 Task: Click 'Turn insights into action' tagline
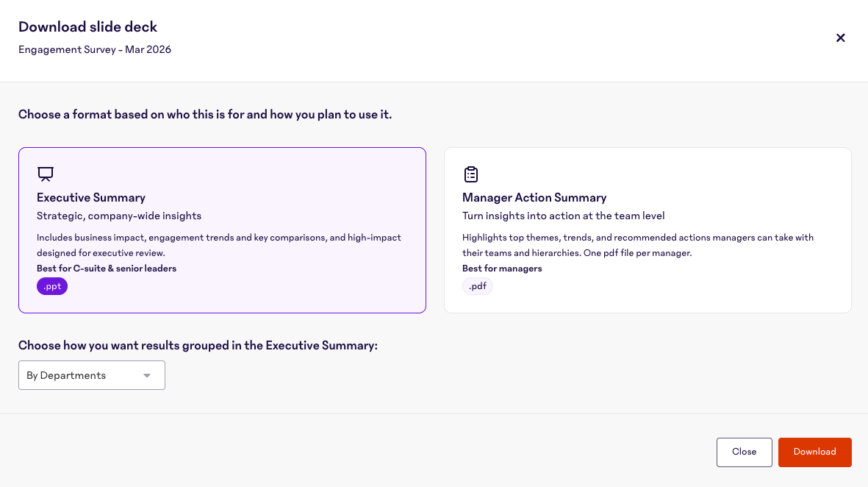point(563,216)
